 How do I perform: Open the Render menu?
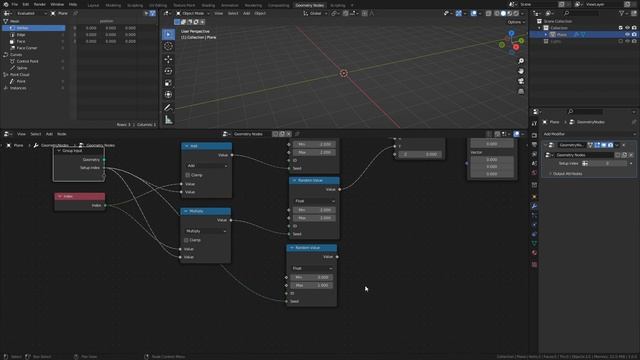(x=40, y=4)
